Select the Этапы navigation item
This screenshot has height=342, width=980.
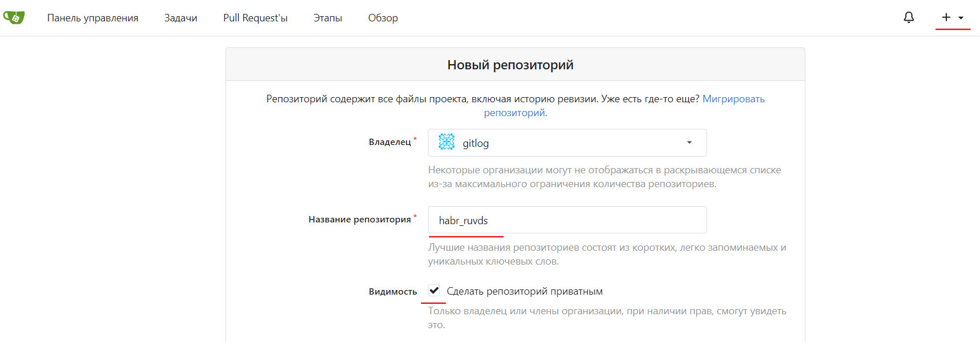(327, 17)
